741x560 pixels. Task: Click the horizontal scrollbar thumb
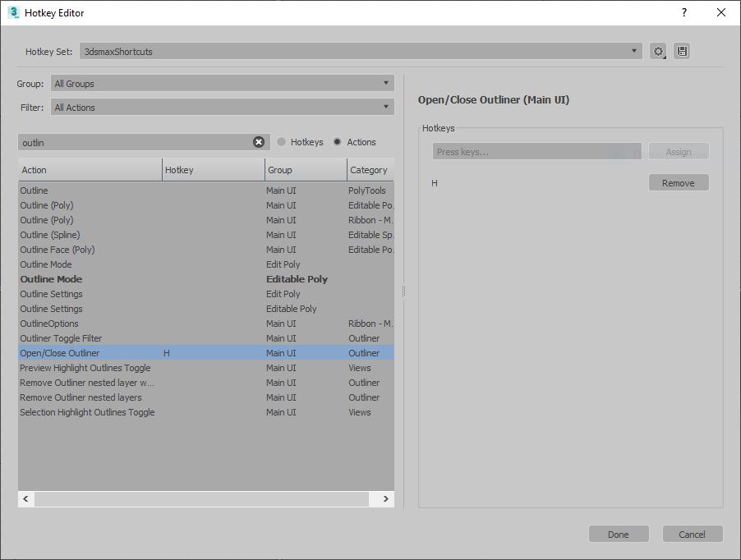[202, 498]
